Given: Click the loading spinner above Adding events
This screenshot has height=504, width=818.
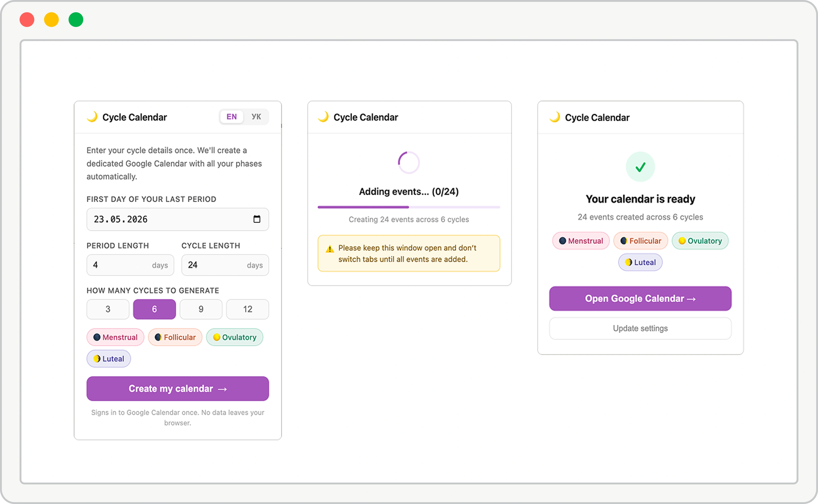Looking at the screenshot, I should pyautogui.click(x=409, y=163).
